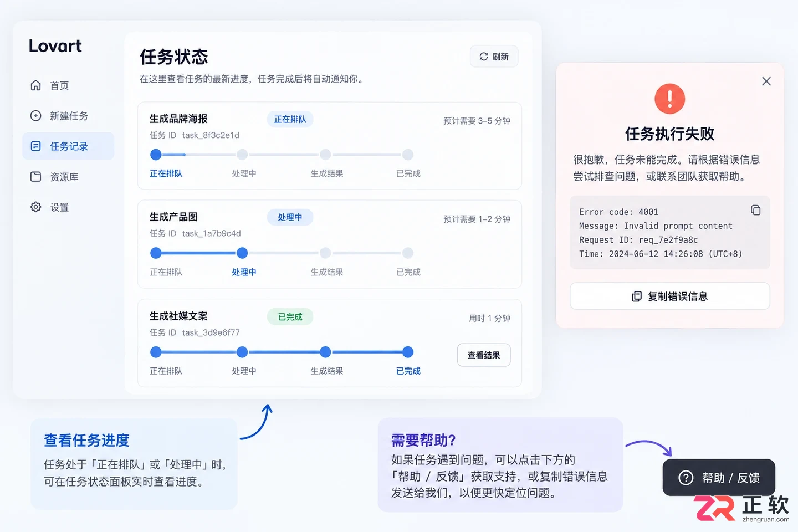This screenshot has height=532, width=798.
Task: Open the 首页 menu item
Action: pyautogui.click(x=68, y=85)
